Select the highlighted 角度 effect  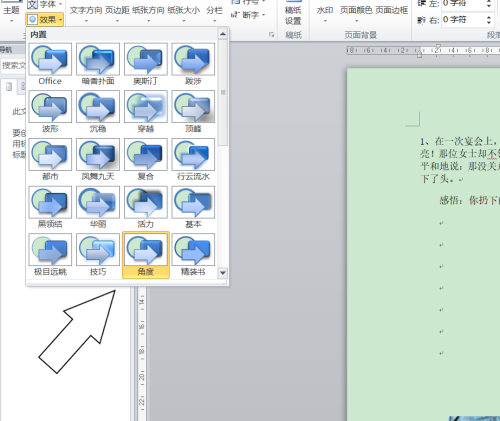[146, 255]
